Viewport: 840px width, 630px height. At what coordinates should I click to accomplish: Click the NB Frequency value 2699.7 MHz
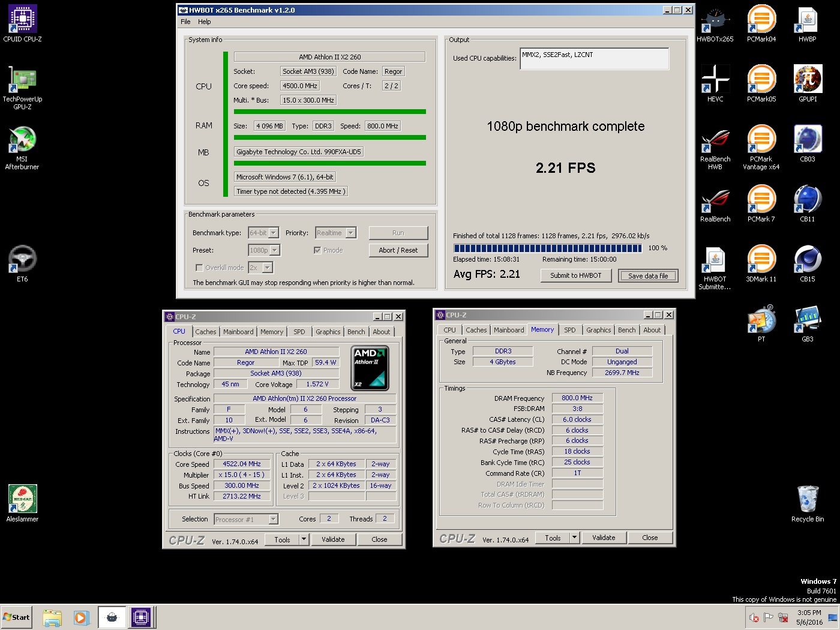click(622, 373)
